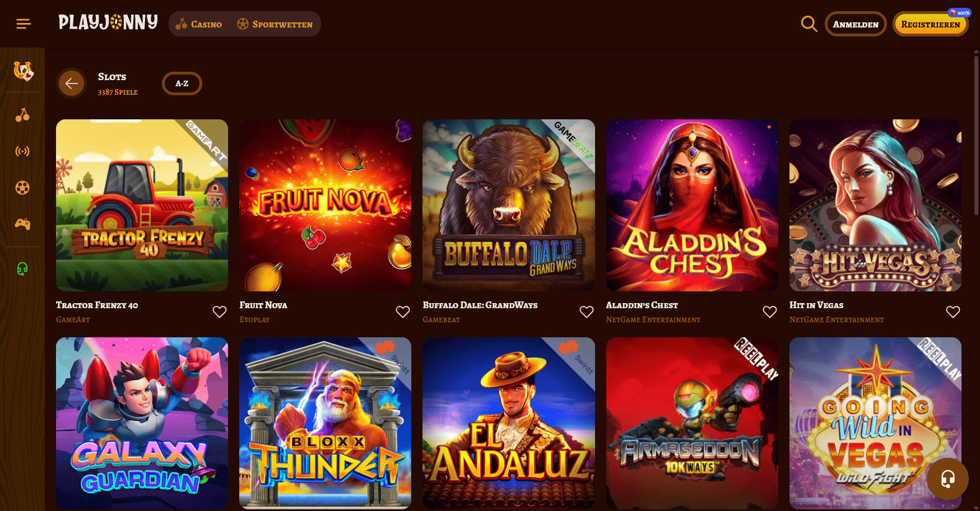Switch to the Casino tab
Viewport: 980px width, 511px height.
pos(199,24)
